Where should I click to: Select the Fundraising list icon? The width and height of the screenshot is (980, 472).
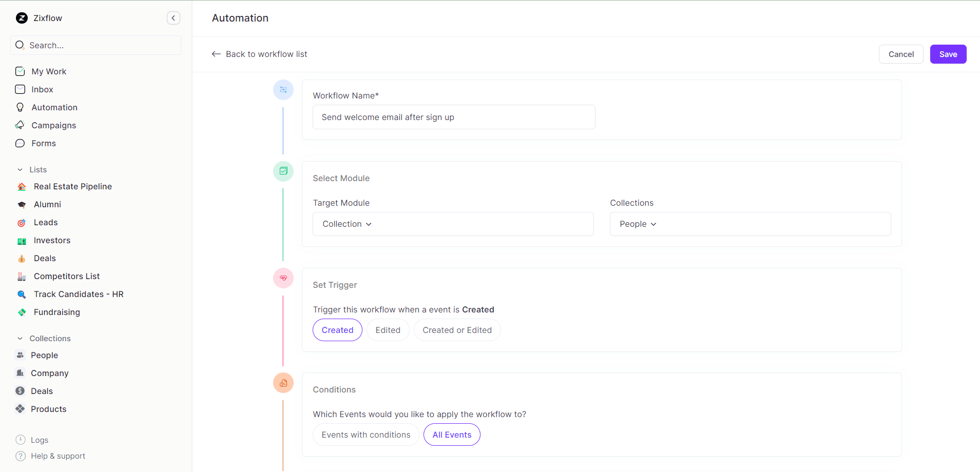pyautogui.click(x=22, y=312)
